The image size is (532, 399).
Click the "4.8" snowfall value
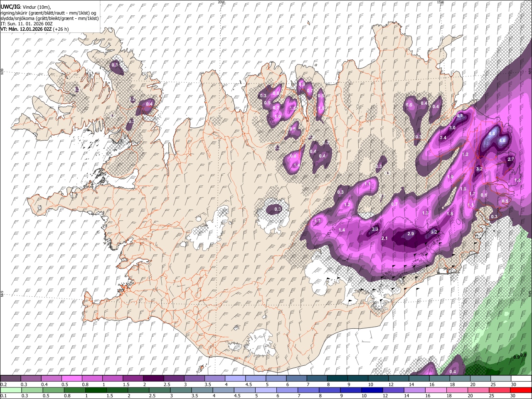click(492, 134)
